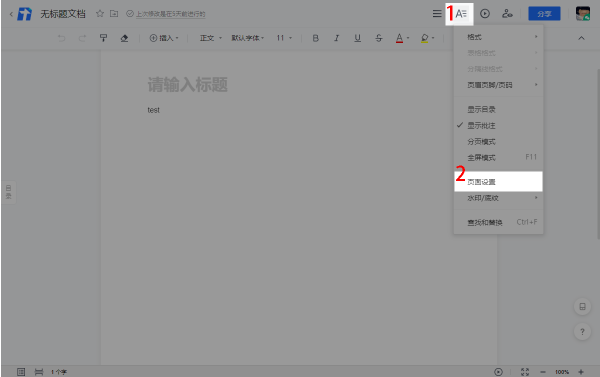Click the 上次修改是在5天前进行的 status link
The width and height of the screenshot is (600, 377).
pyautogui.click(x=171, y=14)
